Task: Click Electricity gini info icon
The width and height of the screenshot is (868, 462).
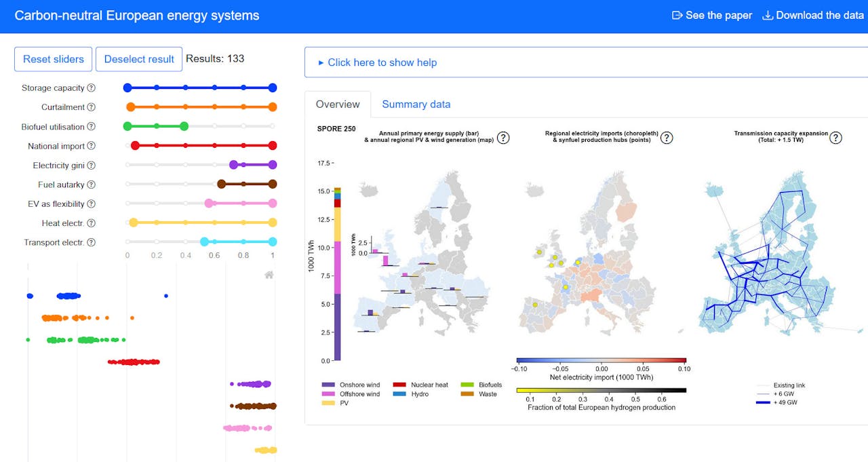Action: tap(91, 166)
